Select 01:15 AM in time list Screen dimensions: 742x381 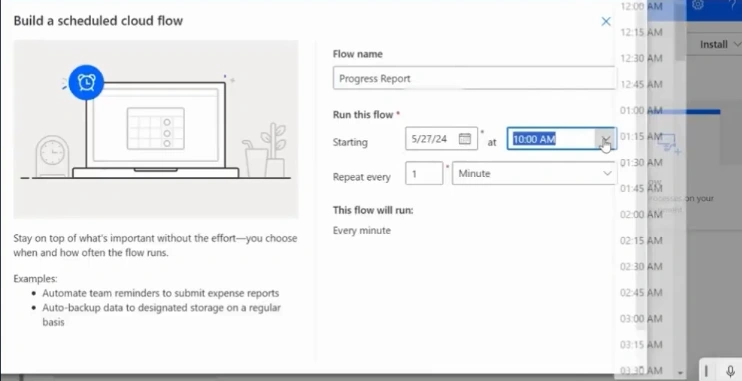coord(641,136)
